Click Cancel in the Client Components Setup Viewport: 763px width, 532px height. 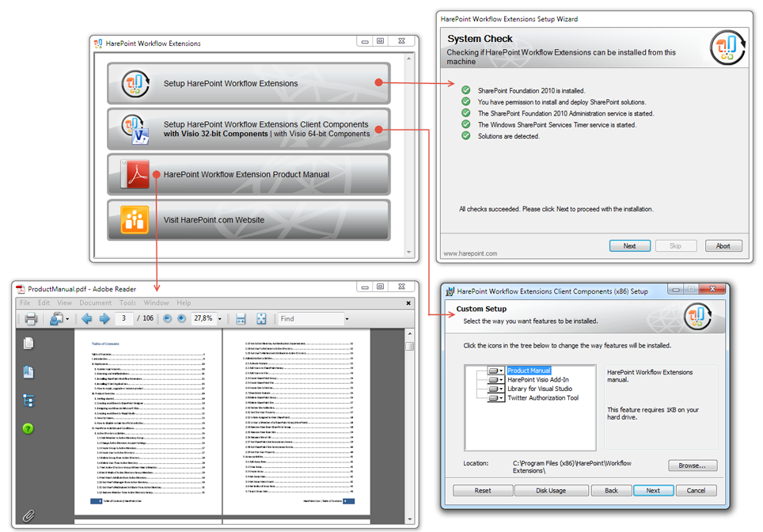click(696, 491)
